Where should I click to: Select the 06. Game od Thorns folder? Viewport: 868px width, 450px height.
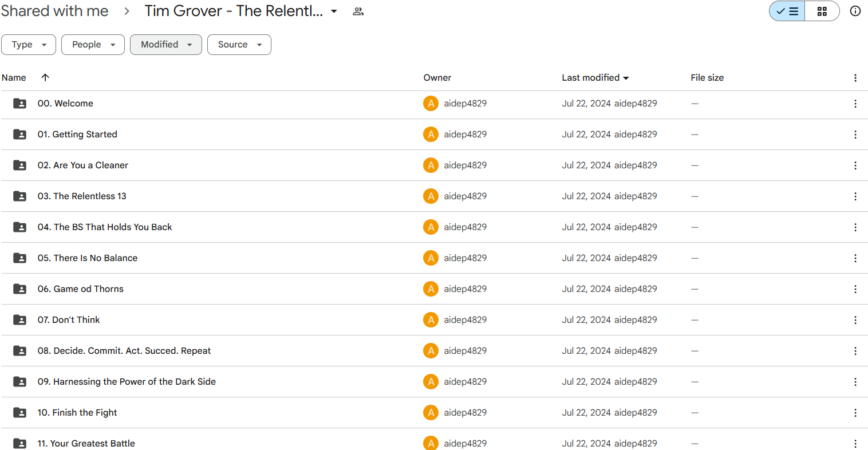click(81, 289)
